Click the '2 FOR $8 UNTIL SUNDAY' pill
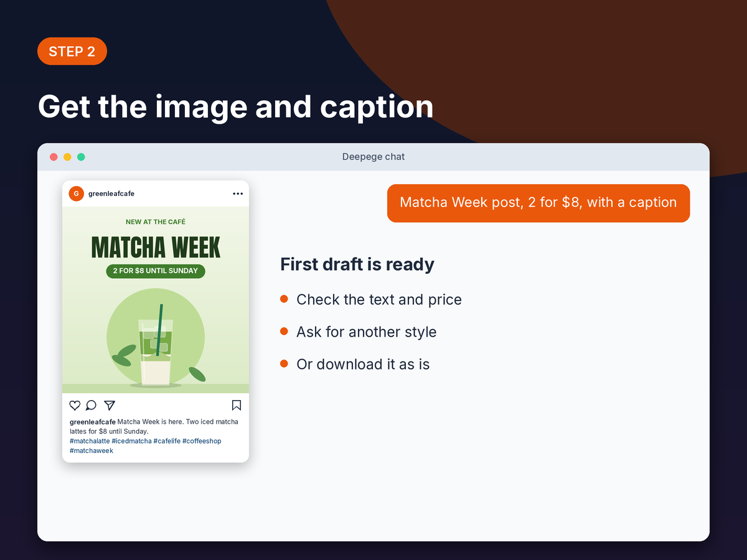747x560 pixels. coord(156,271)
